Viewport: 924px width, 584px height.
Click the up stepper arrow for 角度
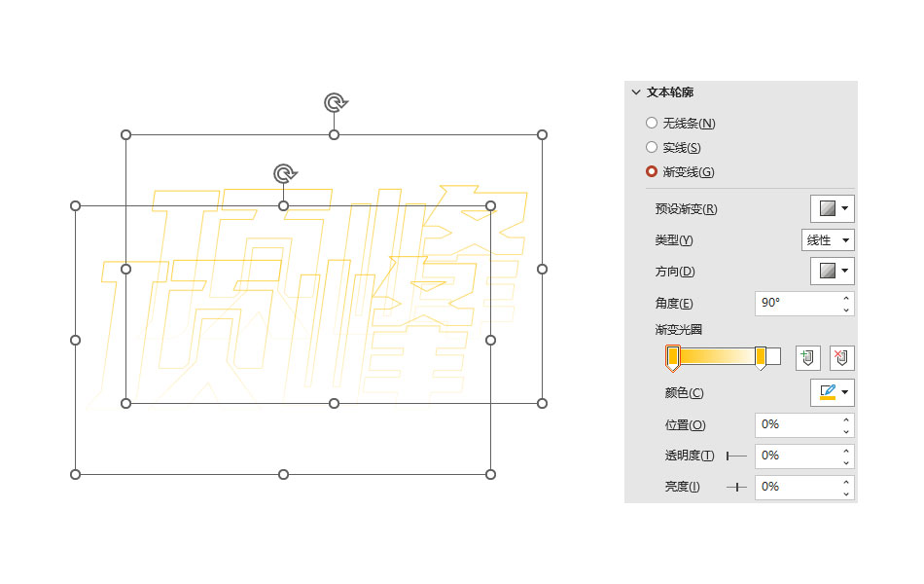[x=845, y=298]
